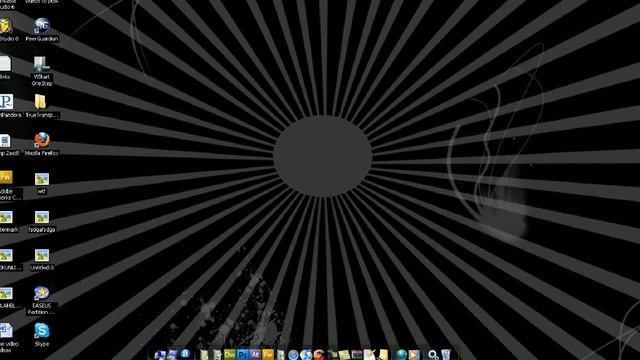Launch After Effects from the dock
The height and width of the screenshot is (360, 640).
click(256, 354)
